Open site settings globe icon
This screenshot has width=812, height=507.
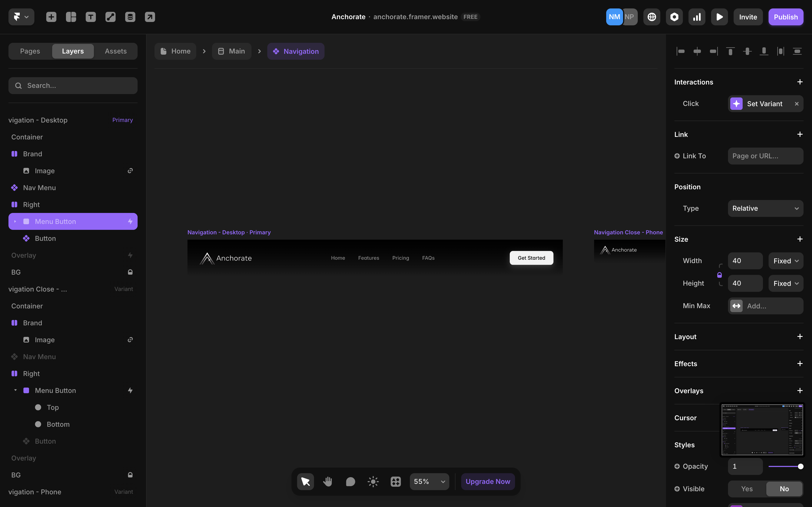pos(652,17)
